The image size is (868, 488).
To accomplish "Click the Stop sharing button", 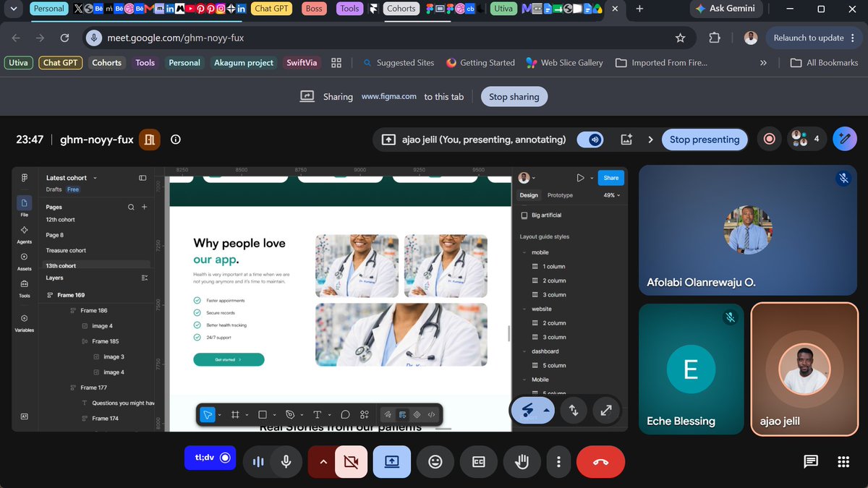I will [x=514, y=96].
